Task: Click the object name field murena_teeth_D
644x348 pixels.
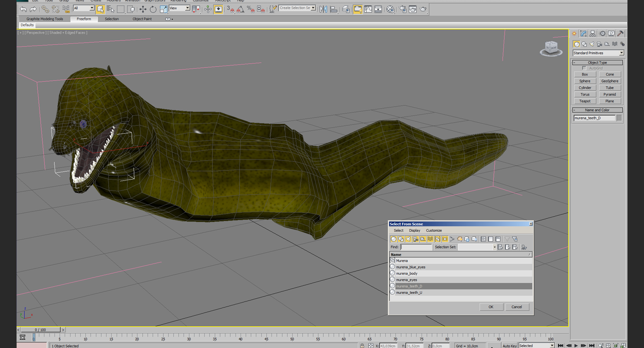Action: pyautogui.click(x=594, y=118)
